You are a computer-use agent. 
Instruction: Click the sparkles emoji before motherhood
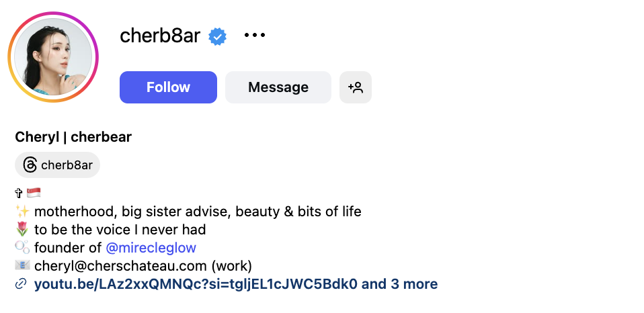[x=22, y=212]
